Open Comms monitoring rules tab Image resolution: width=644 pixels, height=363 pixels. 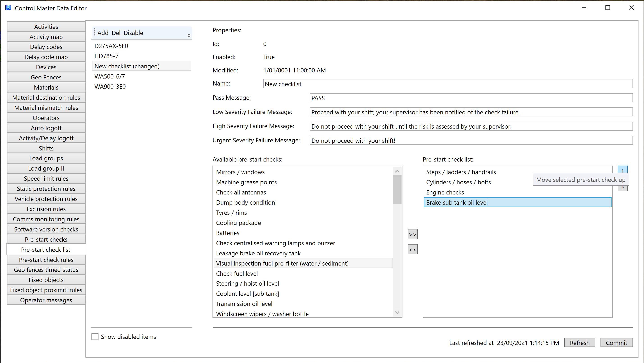coord(46,219)
